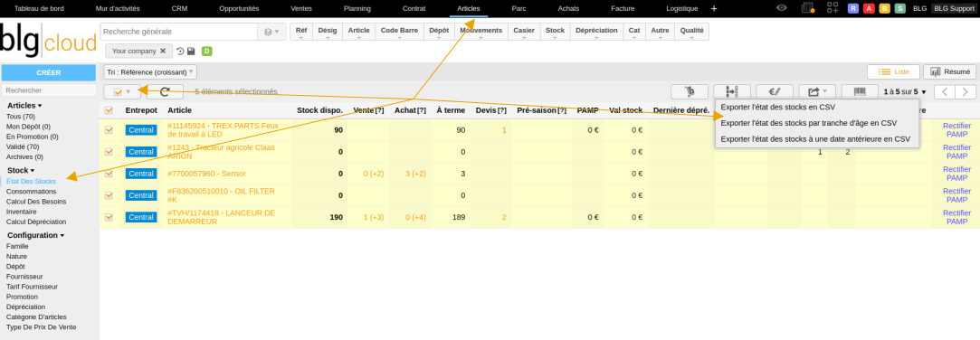Click the green D badge near filters
Viewport: 980px width, 340px height.
click(x=207, y=52)
